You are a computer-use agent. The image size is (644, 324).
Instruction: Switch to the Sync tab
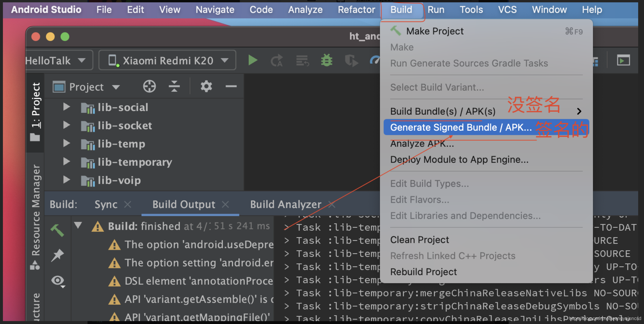click(106, 204)
